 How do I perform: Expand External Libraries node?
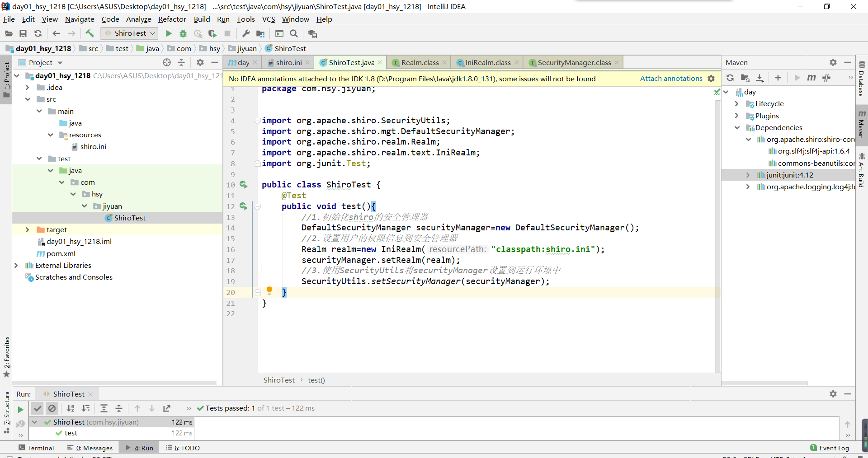[16, 266]
